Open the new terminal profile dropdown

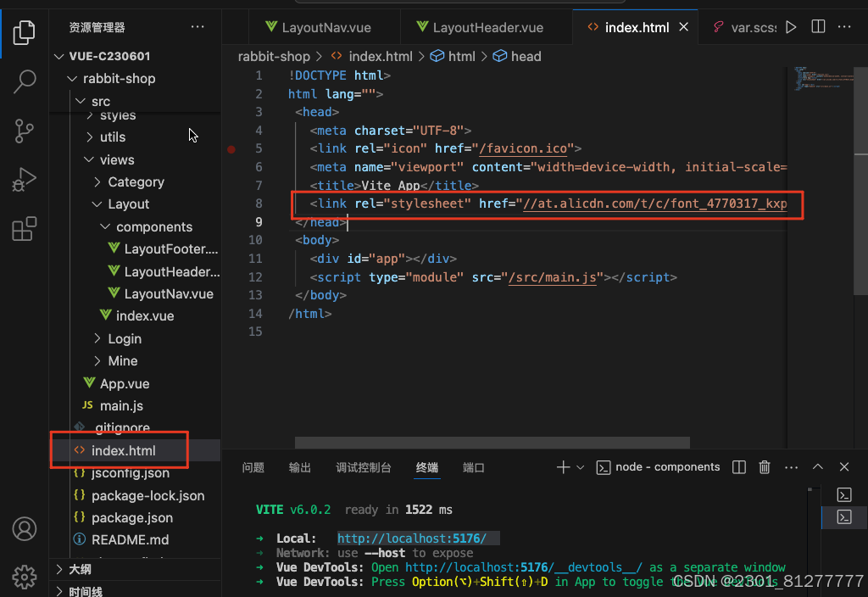click(x=580, y=467)
